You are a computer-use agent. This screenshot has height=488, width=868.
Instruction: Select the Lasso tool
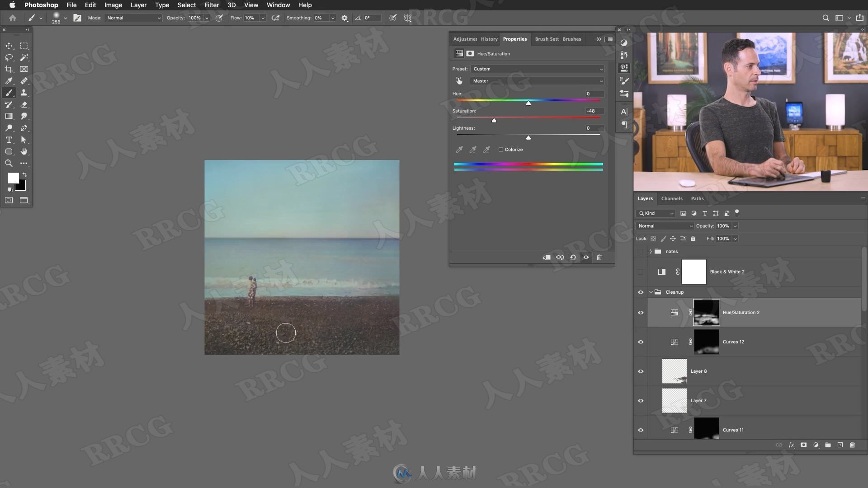(8, 57)
